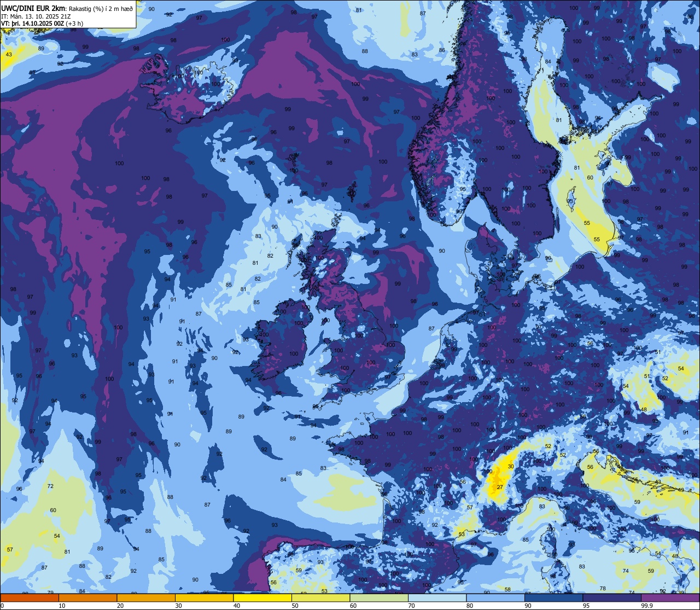Viewport: 700px width, 610px height.
Task: Choose the 70–80 pale blue legend swatch
Action: pos(437,598)
